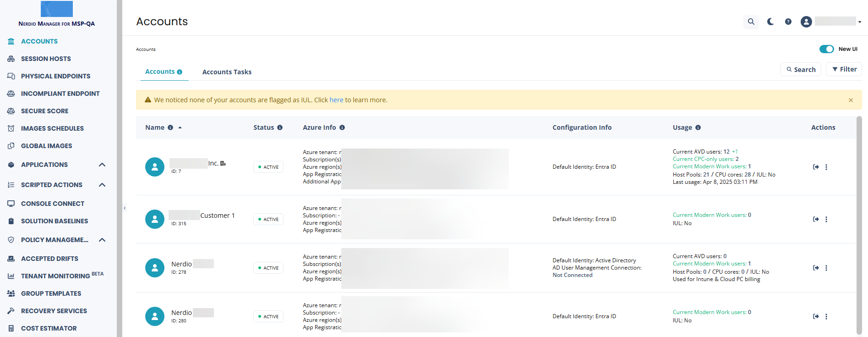Click the user profile avatar icon
Screen dimensions: 868x337
(x=806, y=22)
